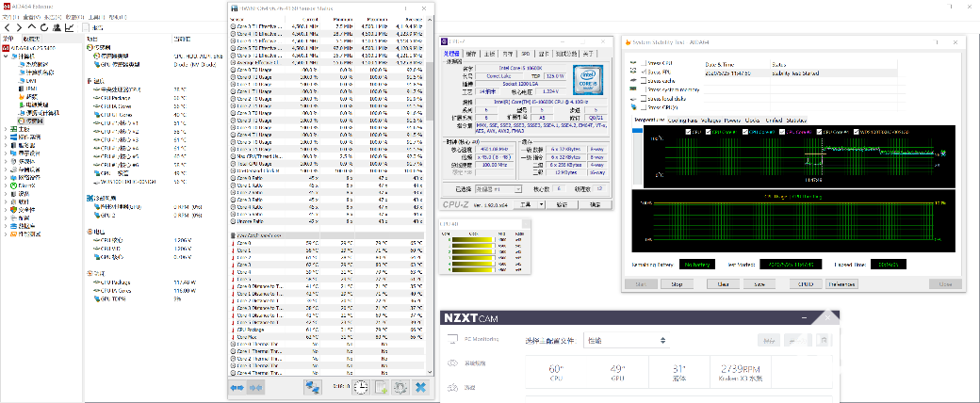Click the Close button in CPU-Z
The image size is (980, 403).
coord(595,204)
